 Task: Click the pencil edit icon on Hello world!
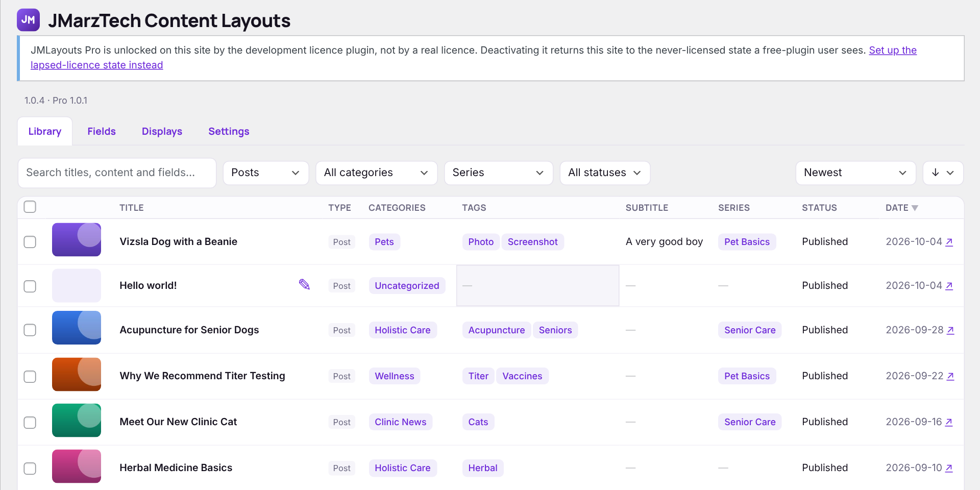pyautogui.click(x=304, y=284)
